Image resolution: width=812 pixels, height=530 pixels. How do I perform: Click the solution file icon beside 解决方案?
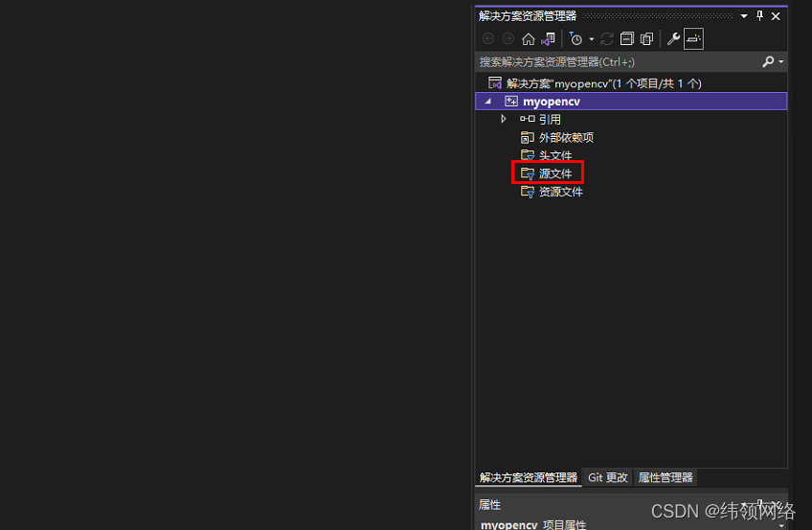point(495,82)
